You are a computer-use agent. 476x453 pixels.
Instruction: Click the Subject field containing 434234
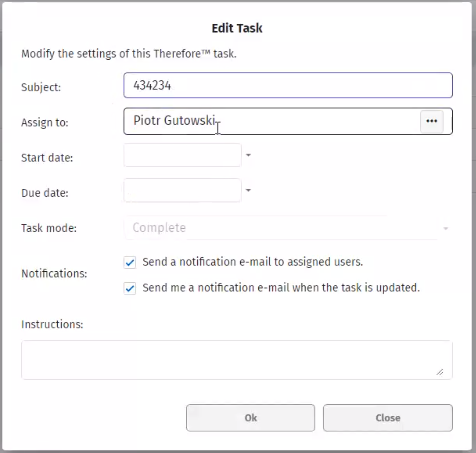(x=288, y=85)
